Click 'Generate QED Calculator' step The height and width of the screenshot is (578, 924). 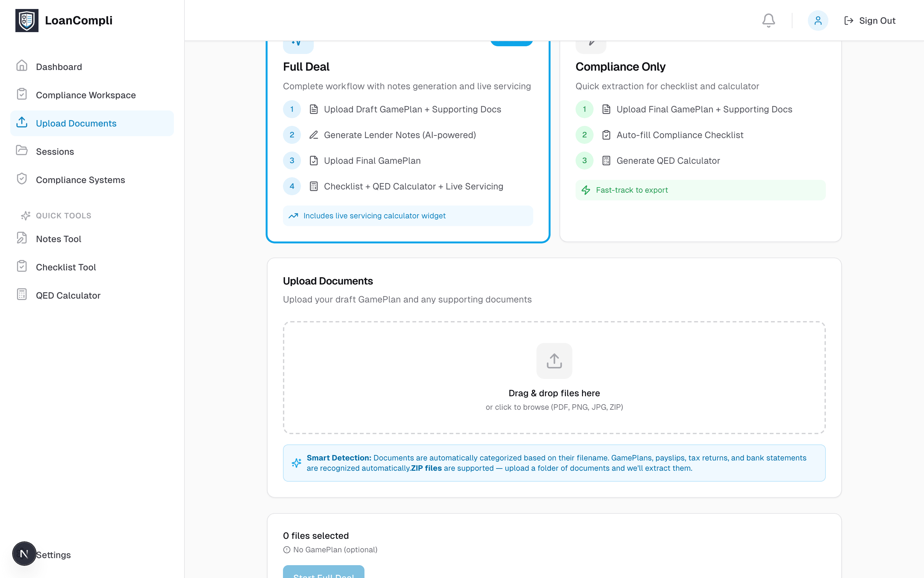(668, 161)
